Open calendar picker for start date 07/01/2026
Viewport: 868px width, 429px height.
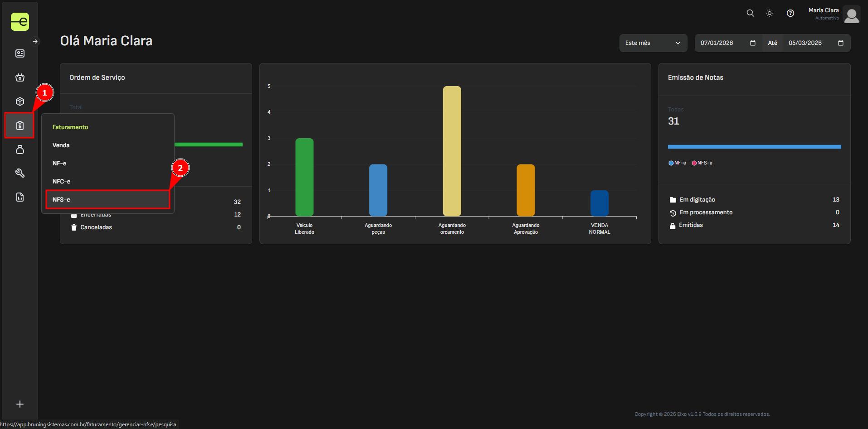(753, 43)
